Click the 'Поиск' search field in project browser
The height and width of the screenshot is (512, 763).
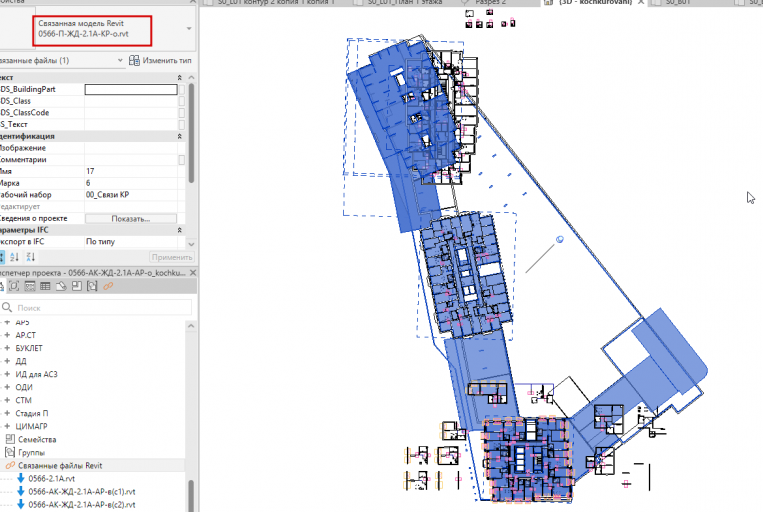[97, 308]
